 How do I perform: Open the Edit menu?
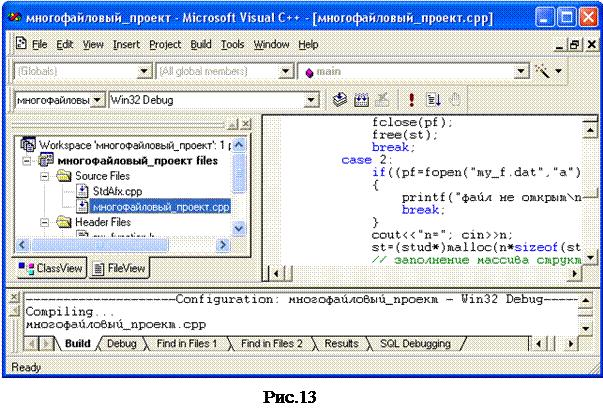[x=65, y=45]
